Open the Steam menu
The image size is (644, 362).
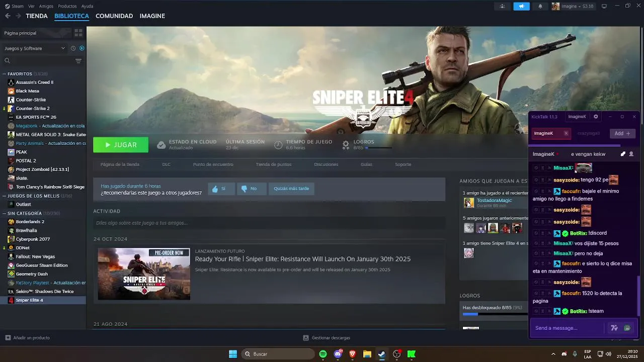14,6
